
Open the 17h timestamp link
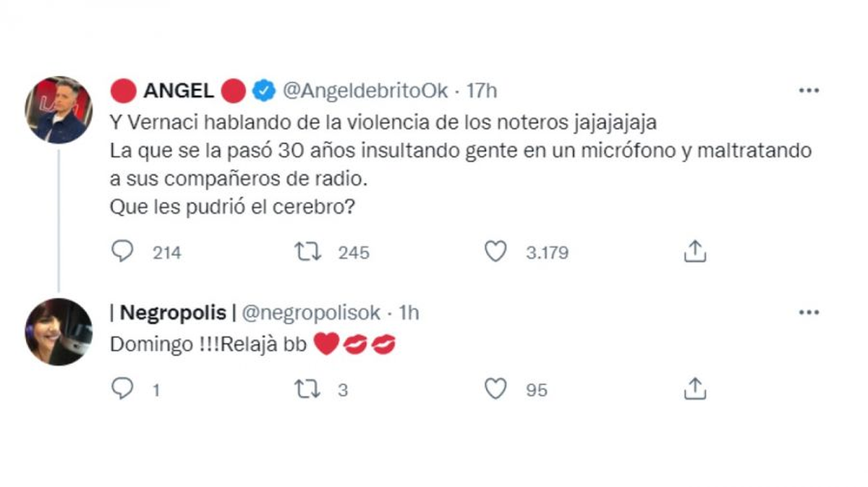482,91
